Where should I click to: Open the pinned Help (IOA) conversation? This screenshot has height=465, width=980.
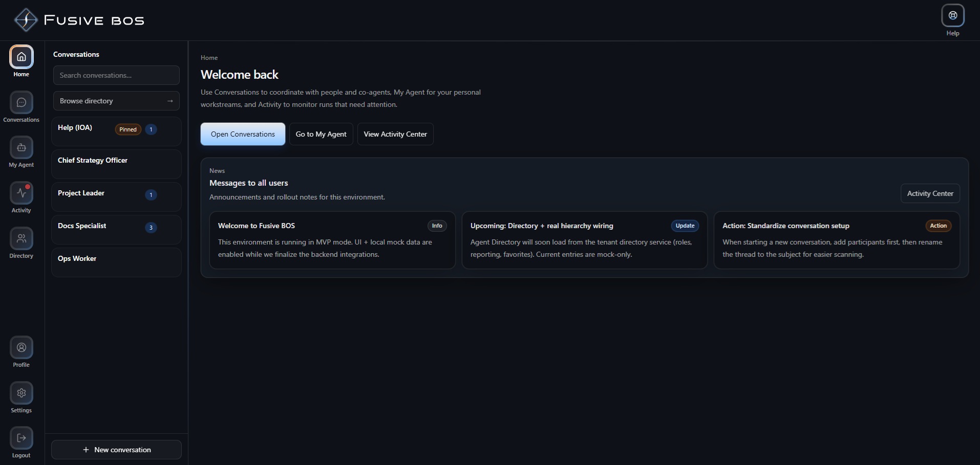point(116,131)
